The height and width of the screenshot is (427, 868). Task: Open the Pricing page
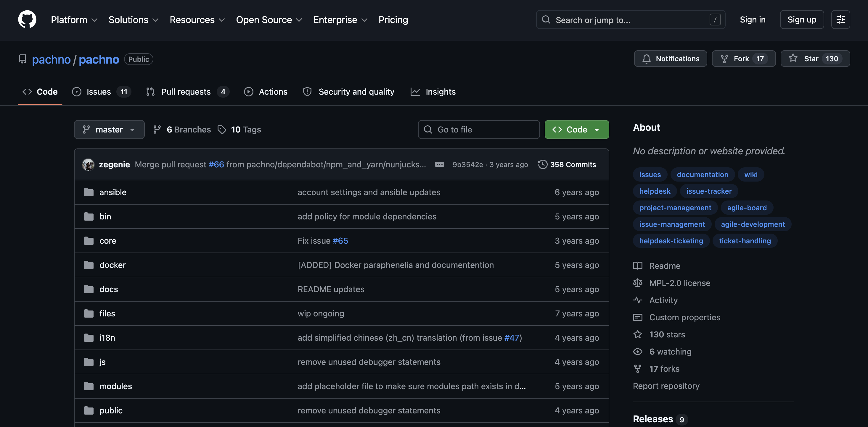[x=393, y=20]
